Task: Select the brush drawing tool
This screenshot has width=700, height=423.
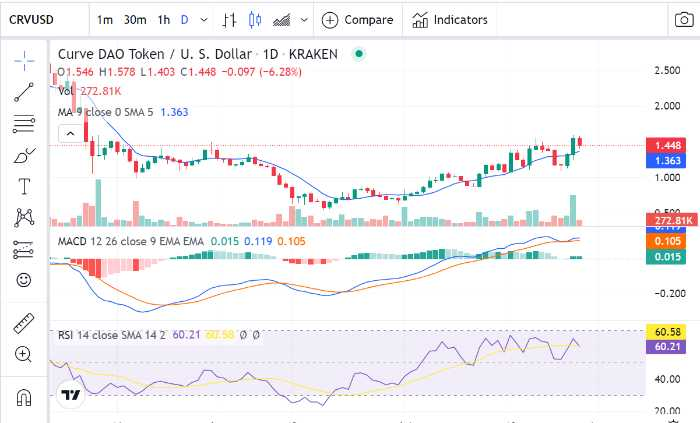Action: tap(24, 155)
